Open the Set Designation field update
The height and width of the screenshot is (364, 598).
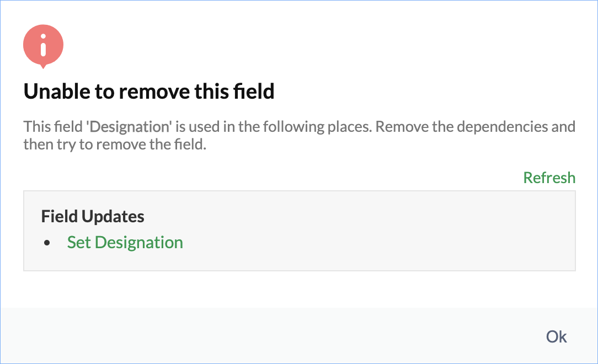pyautogui.click(x=125, y=243)
